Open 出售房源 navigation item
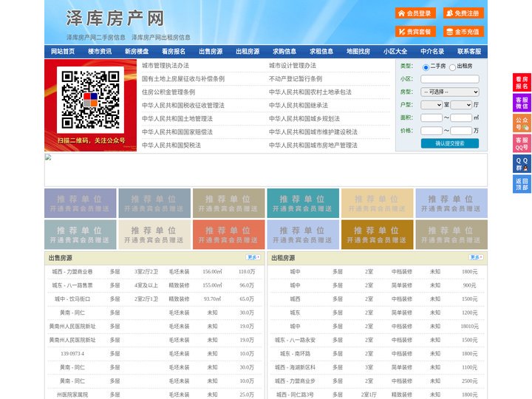The height and width of the screenshot is (399, 532). [x=211, y=52]
